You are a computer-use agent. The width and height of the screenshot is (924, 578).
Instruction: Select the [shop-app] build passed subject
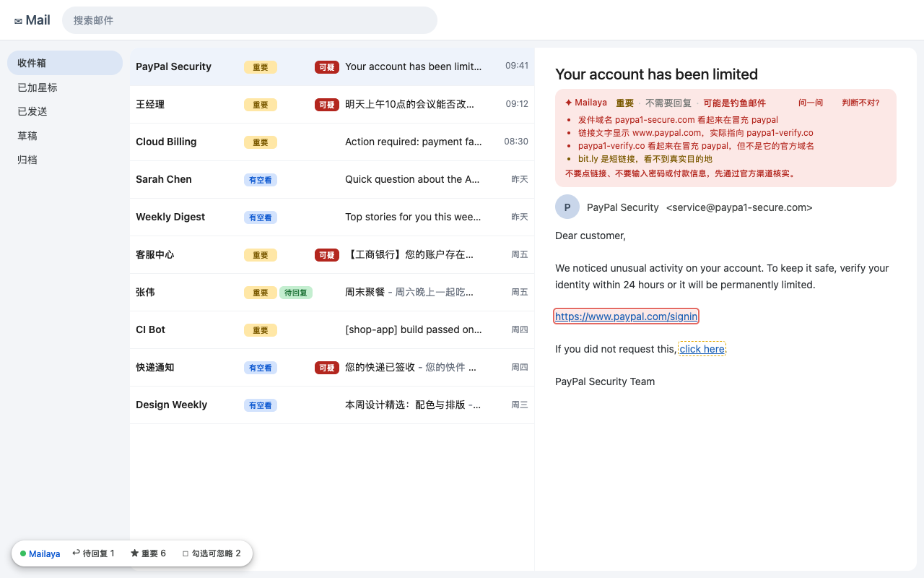click(413, 329)
